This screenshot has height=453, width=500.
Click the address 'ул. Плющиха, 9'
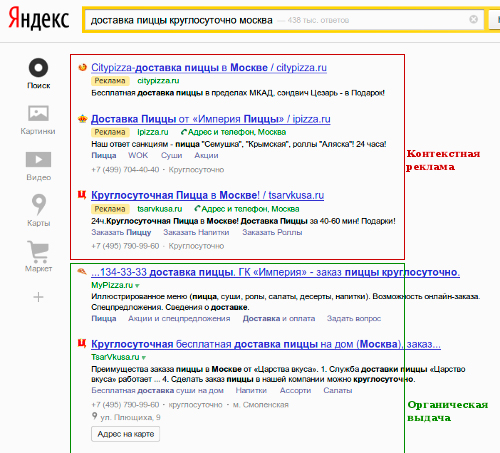[x=130, y=418]
